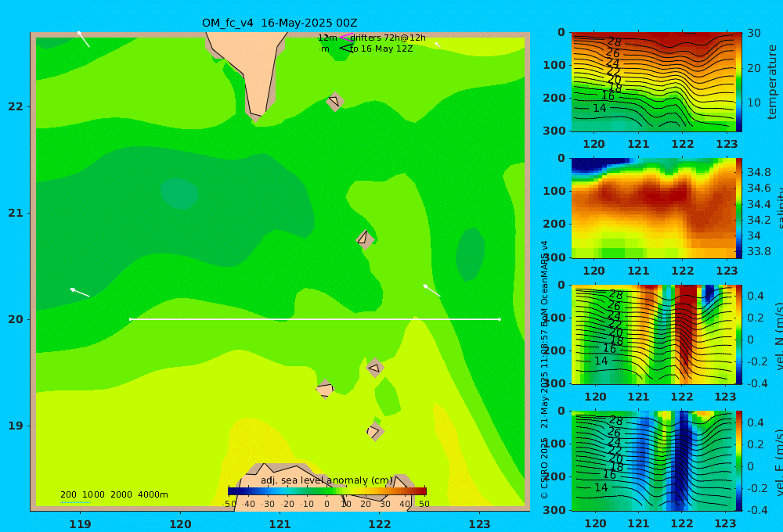Click the vel. E panel colorbar
Screen dimensions: 783x532
(x=739, y=461)
